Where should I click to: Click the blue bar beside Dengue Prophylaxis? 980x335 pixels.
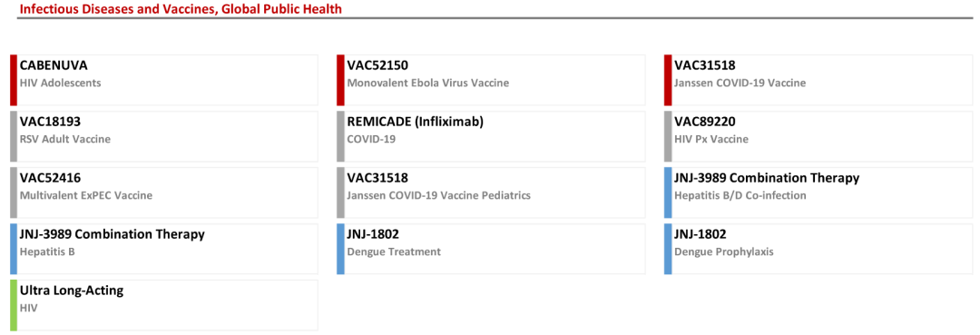click(668, 249)
